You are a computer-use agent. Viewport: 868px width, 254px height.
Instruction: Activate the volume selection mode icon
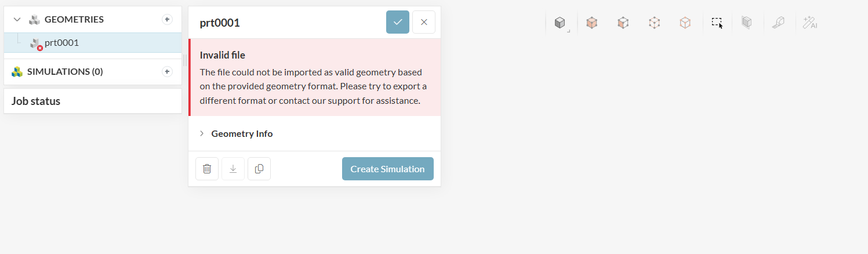coord(591,23)
